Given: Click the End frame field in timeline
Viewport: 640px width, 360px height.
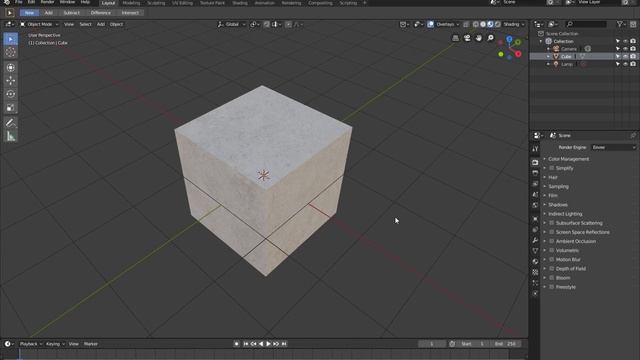Looking at the screenshot, I should [505, 344].
